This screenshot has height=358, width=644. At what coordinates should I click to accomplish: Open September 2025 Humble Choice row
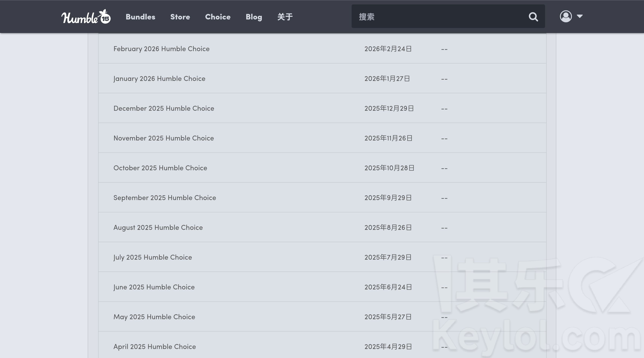click(x=164, y=197)
